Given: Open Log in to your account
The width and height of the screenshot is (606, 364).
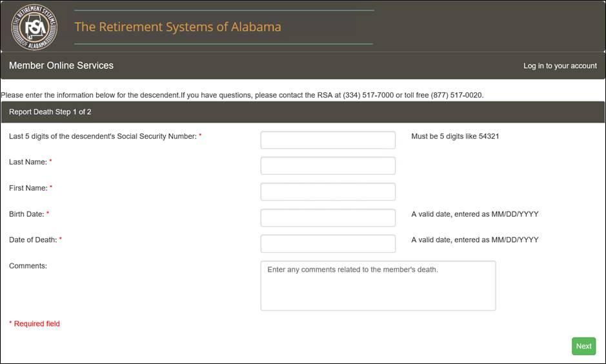Looking at the screenshot, I should coord(560,66).
